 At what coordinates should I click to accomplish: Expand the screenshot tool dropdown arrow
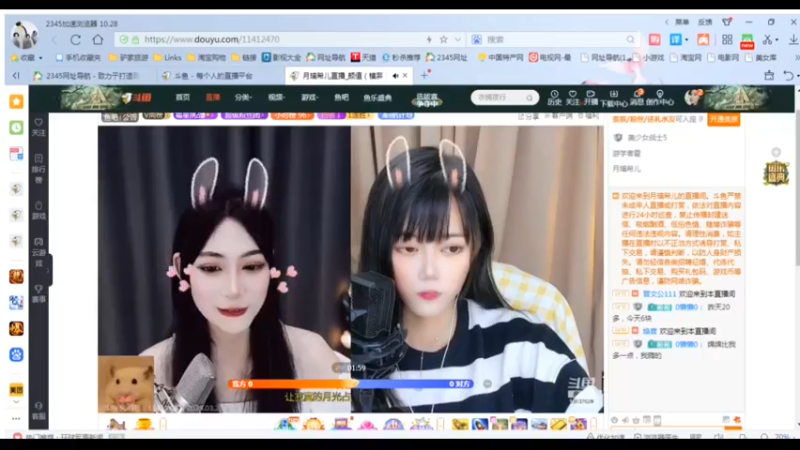(777, 40)
